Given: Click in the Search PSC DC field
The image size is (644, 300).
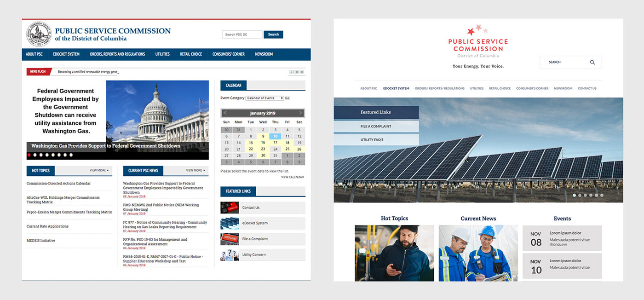Looking at the screenshot, I should pyautogui.click(x=242, y=35).
